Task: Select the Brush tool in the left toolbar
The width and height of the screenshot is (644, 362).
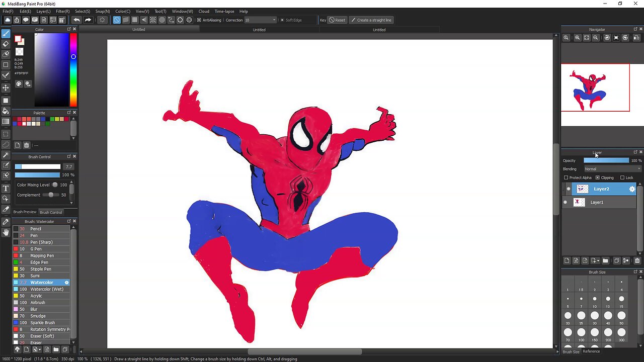Action: (x=6, y=34)
